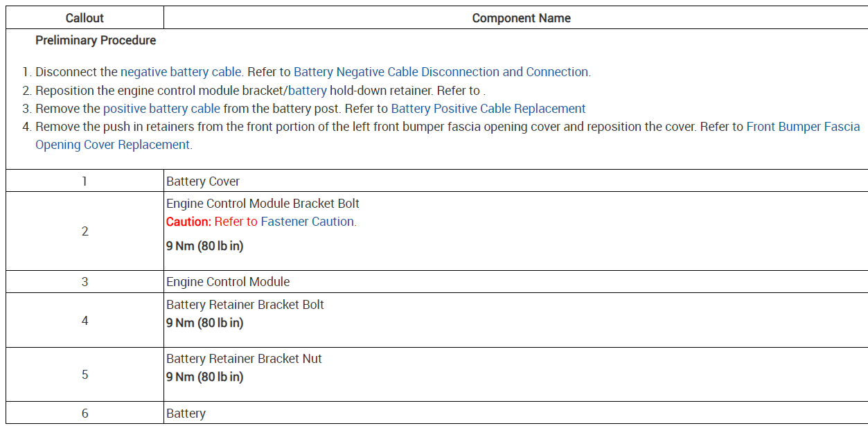This screenshot has width=868, height=426.
Task: Open the 'positive battery cable' link
Action: tap(161, 109)
